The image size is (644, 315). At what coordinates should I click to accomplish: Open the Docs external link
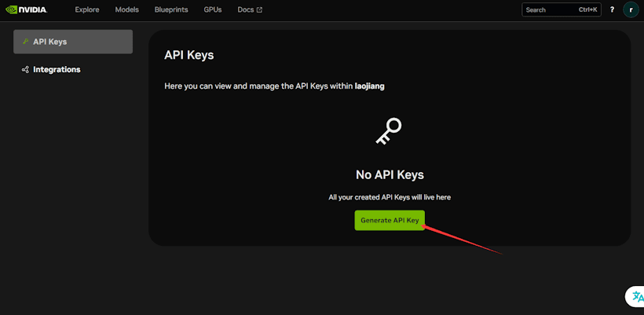click(x=250, y=10)
